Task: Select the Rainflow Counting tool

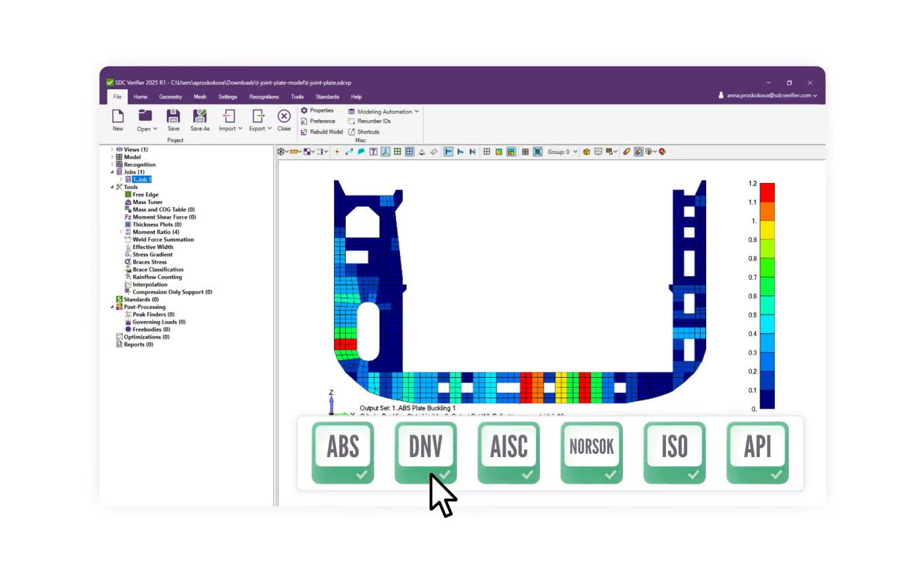Action: click(153, 277)
